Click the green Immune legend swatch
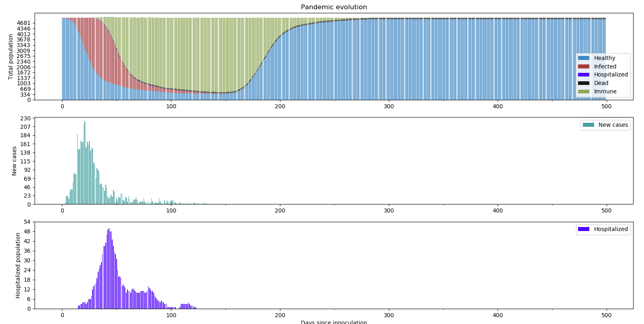The image size is (644, 324). 583,91
